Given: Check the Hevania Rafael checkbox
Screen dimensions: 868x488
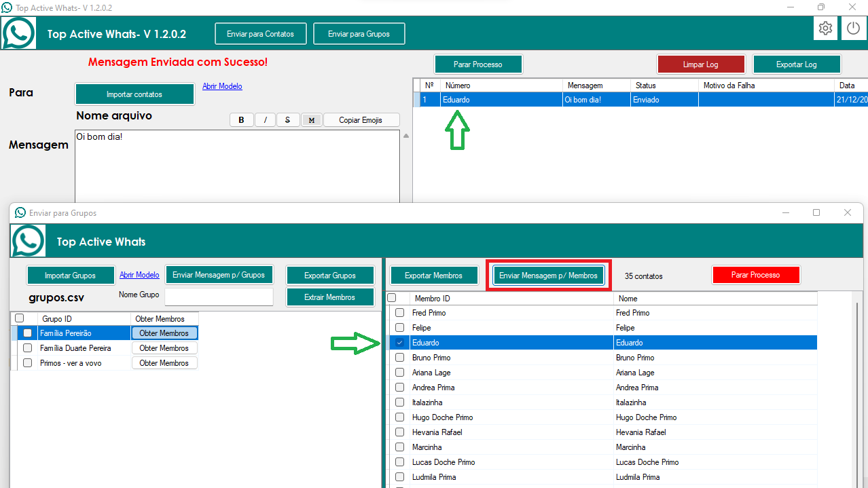Looking at the screenshot, I should pyautogui.click(x=400, y=432).
